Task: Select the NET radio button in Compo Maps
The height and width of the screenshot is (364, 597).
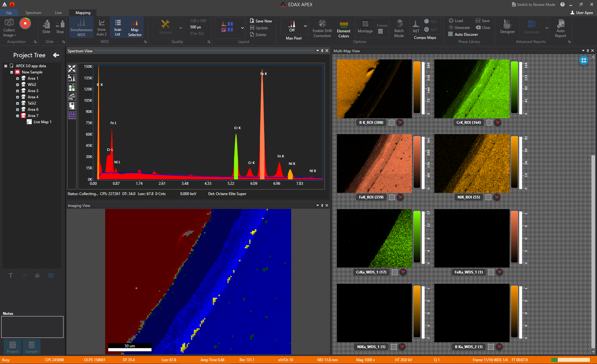Action: point(427,30)
